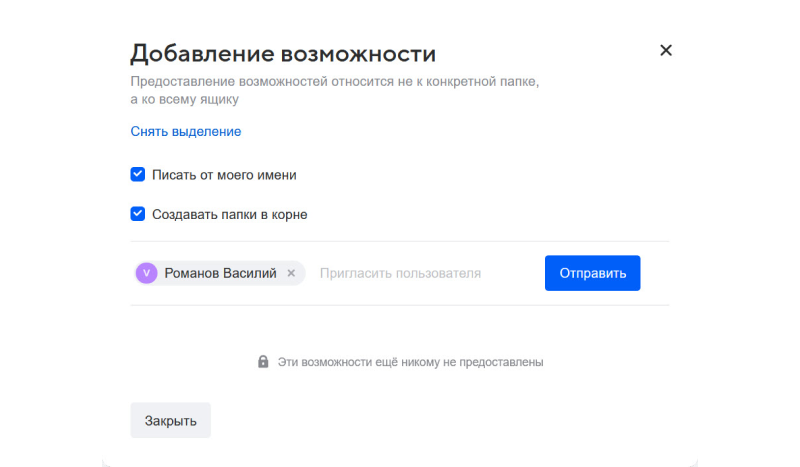Screen dimensions: 800x467
Task: Click the 'Создавать папки в корне' label text
Action: click(x=230, y=214)
